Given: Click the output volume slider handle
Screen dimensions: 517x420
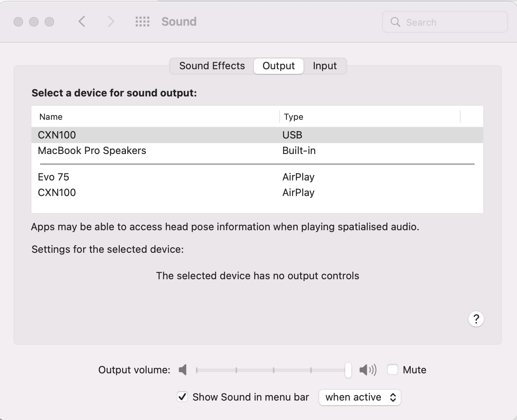Looking at the screenshot, I should pyautogui.click(x=349, y=370).
